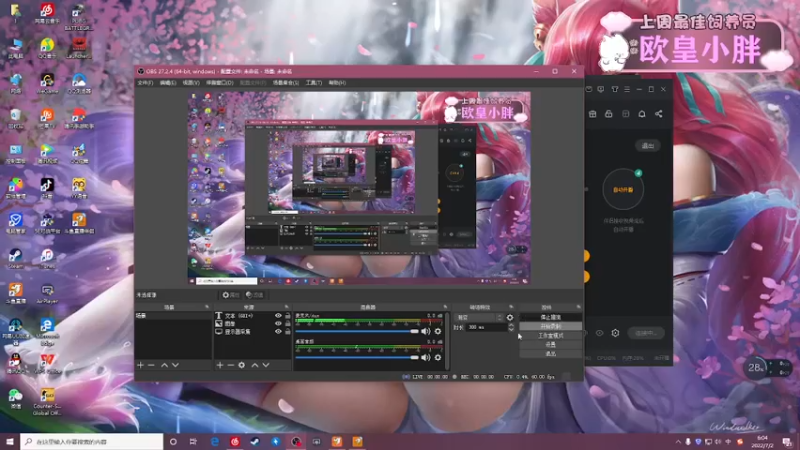The image size is (800, 450).
Task: Pop out the Scenes dock
Action: (x=207, y=307)
